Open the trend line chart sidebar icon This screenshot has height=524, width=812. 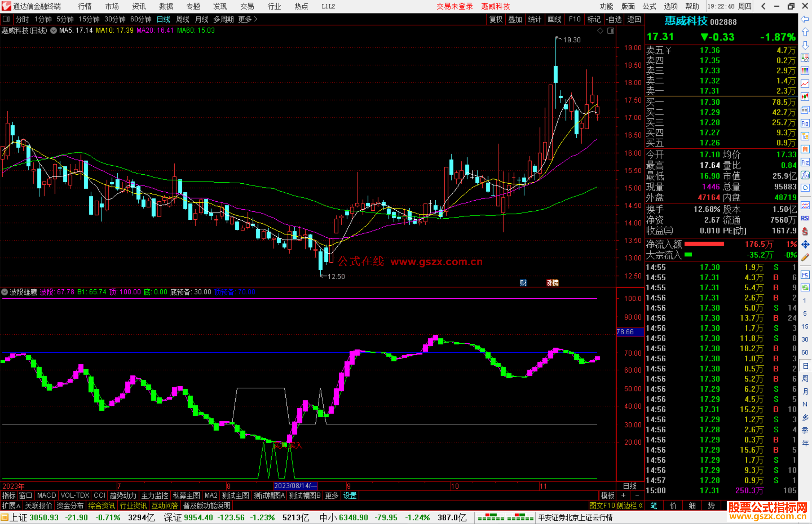[805, 84]
